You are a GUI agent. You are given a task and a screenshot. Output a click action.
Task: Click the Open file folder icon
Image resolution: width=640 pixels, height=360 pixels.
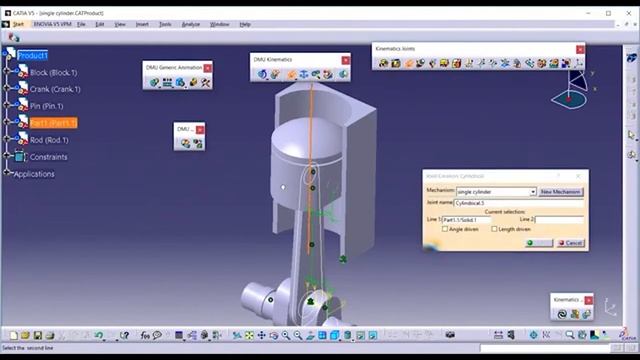pyautogui.click(x=25, y=335)
